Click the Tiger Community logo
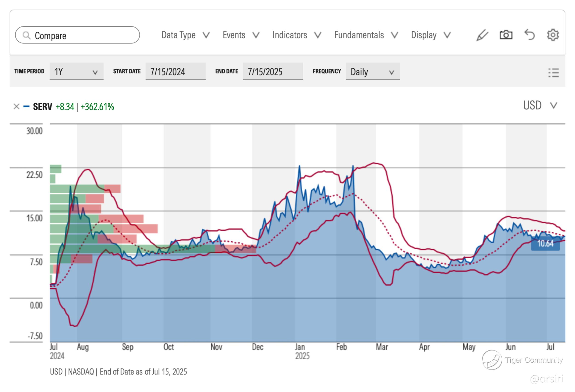 [492, 360]
